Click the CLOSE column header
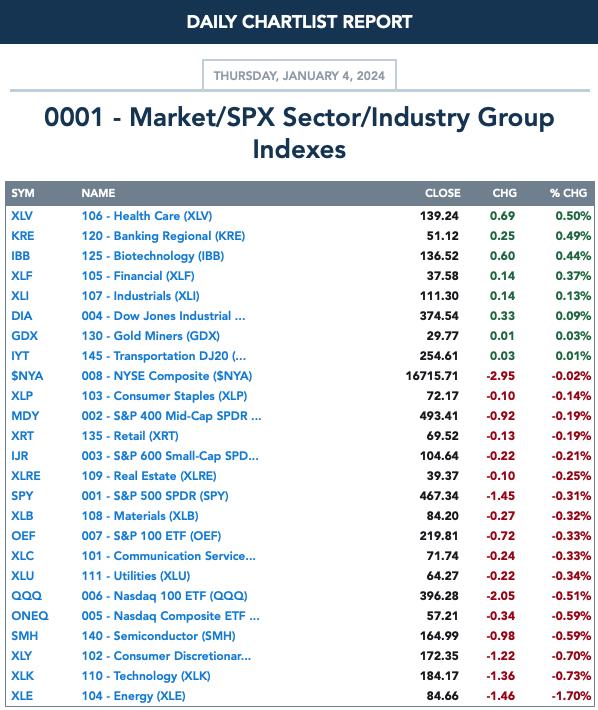 pyautogui.click(x=442, y=193)
